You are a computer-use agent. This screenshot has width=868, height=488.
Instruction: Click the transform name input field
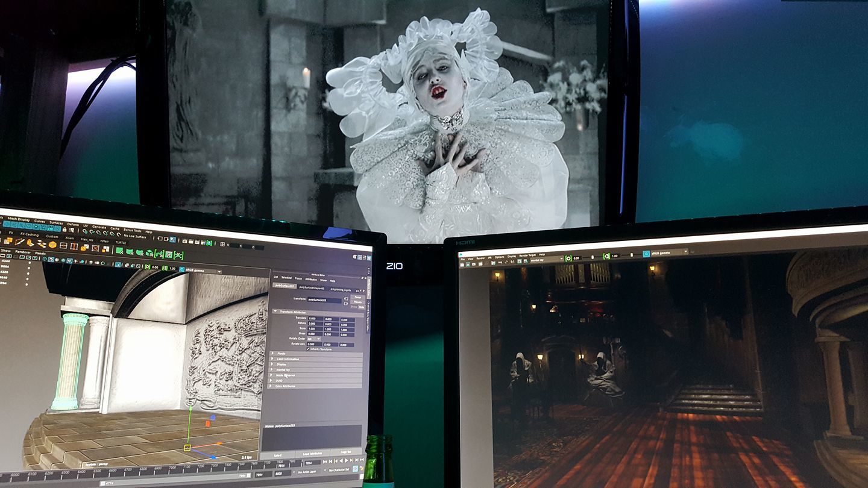pos(324,299)
